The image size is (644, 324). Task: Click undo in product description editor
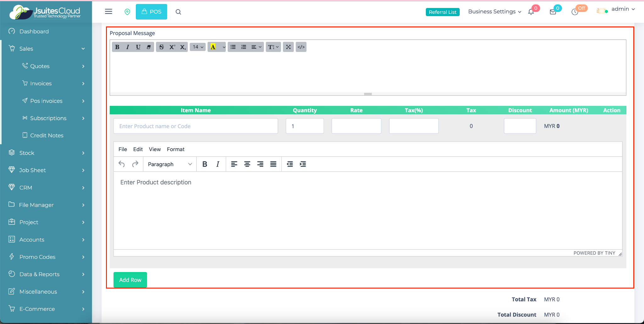click(122, 164)
